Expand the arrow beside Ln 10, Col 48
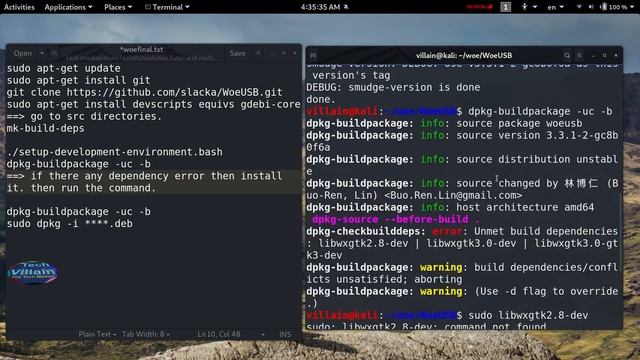640x360 pixels. click(x=262, y=334)
